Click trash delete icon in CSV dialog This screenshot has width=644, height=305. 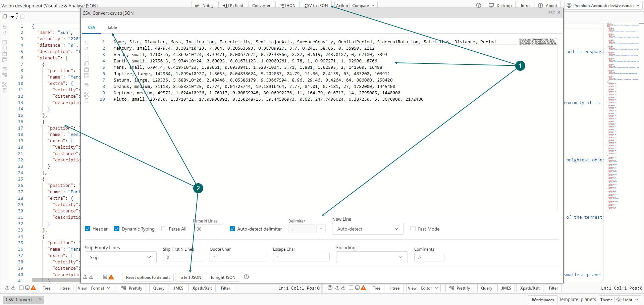point(87,100)
